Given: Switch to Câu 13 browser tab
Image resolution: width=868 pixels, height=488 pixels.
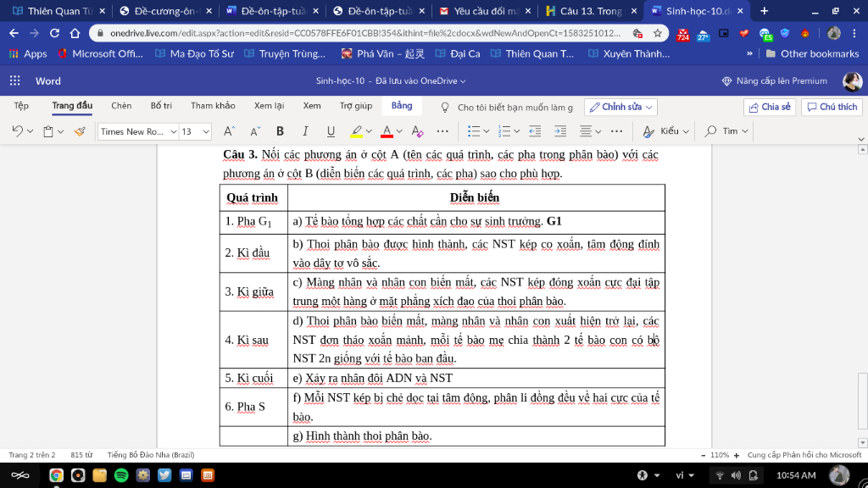Looking at the screenshot, I should click(592, 11).
